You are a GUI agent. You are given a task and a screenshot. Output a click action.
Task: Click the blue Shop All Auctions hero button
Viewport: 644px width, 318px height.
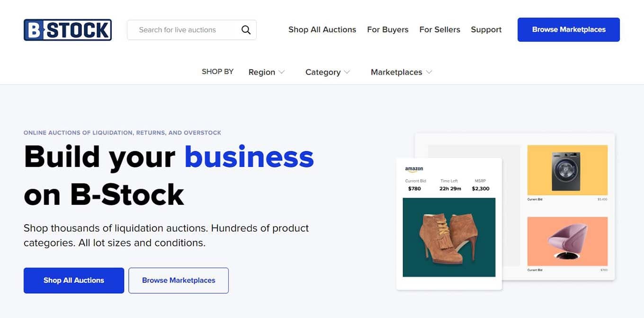(74, 281)
